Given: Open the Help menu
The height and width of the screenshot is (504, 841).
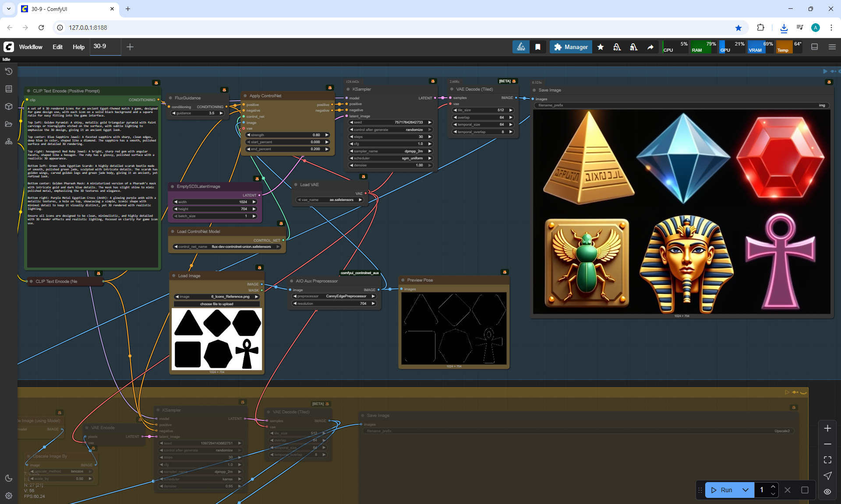Looking at the screenshot, I should click(x=78, y=47).
